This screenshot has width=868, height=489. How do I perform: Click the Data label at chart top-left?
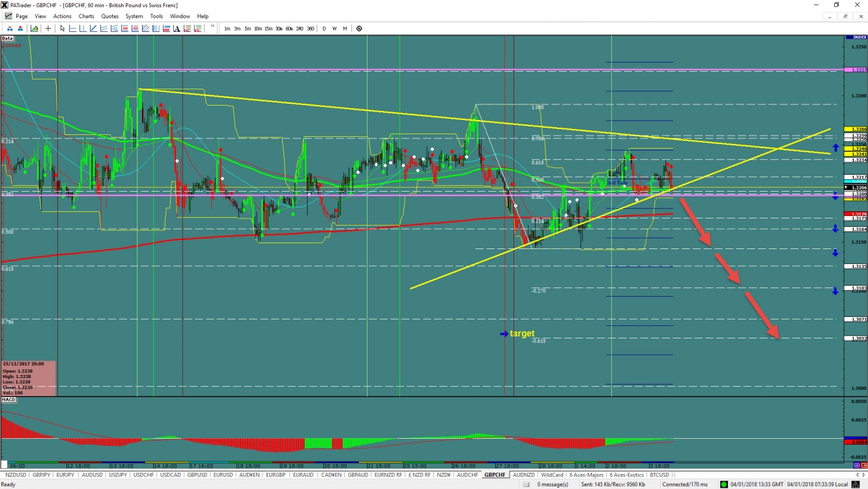point(7,38)
